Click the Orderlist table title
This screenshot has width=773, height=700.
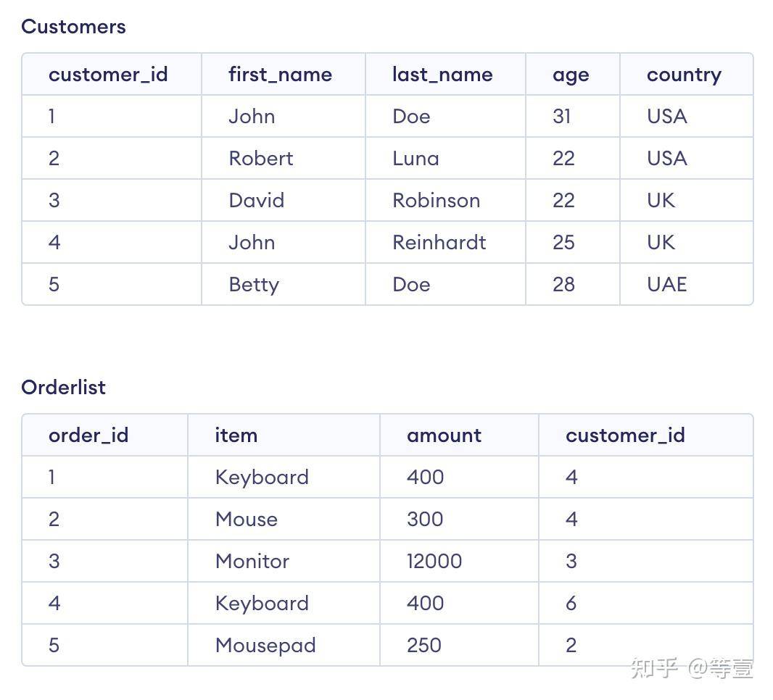point(63,387)
